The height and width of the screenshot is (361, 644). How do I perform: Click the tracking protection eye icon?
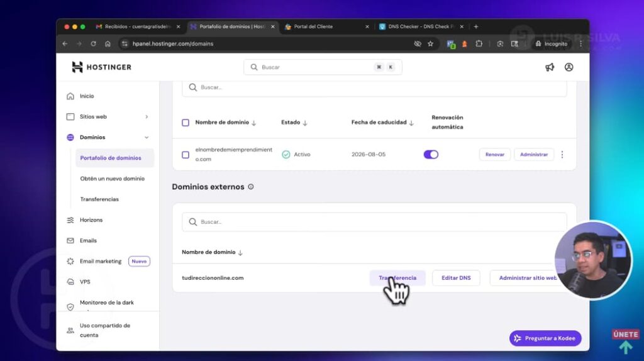pos(418,43)
